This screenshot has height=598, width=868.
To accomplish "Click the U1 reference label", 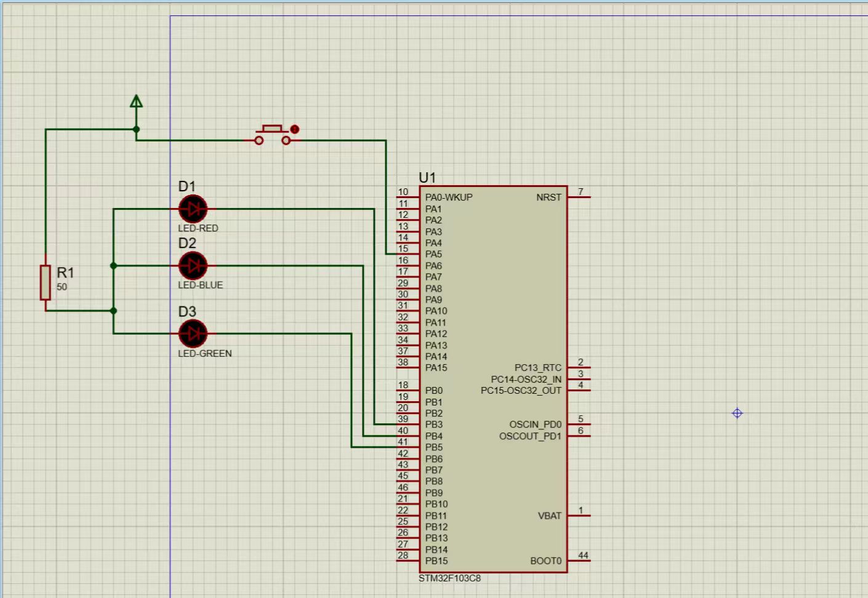I will coord(427,178).
